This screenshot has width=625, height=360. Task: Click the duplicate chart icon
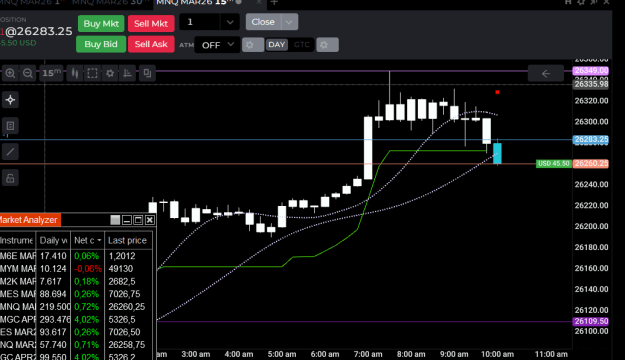(147, 73)
